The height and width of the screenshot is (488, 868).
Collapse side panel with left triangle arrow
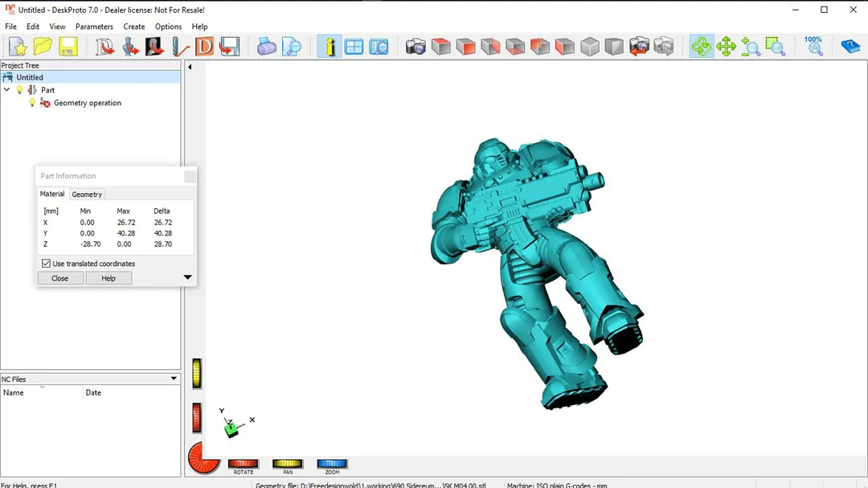pyautogui.click(x=190, y=67)
